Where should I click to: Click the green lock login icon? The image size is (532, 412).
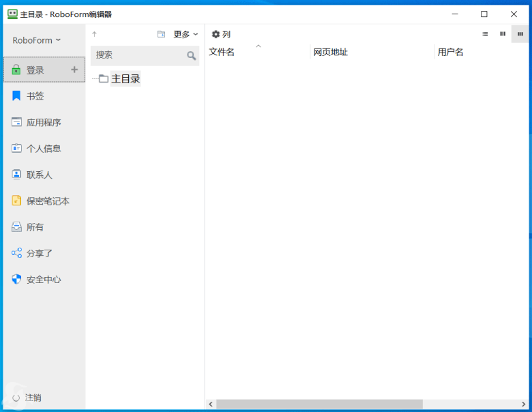pyautogui.click(x=16, y=70)
